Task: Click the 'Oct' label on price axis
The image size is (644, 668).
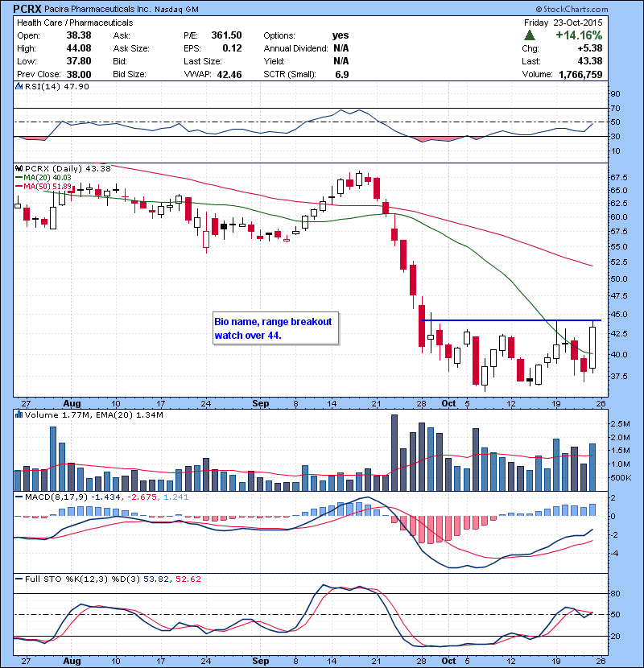Action: 448,403
